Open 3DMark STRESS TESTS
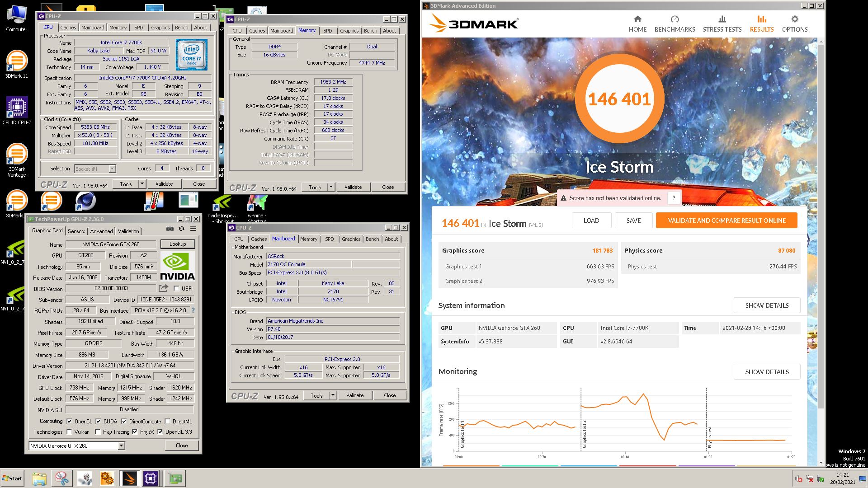Viewport: 868px width, 488px height. [x=722, y=24]
